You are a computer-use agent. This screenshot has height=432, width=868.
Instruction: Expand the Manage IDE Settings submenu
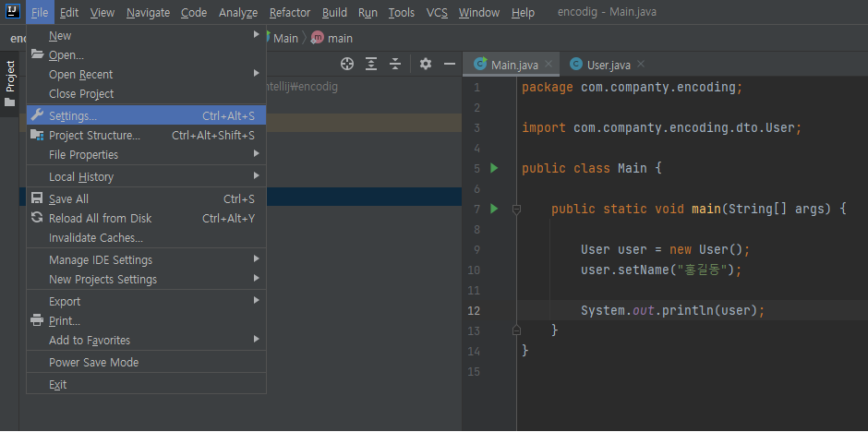(257, 258)
